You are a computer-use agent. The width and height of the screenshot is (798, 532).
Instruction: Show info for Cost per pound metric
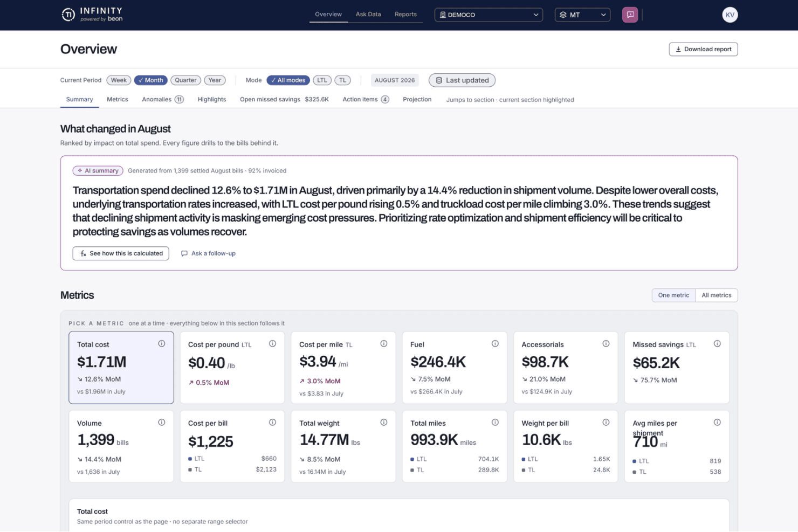click(273, 344)
